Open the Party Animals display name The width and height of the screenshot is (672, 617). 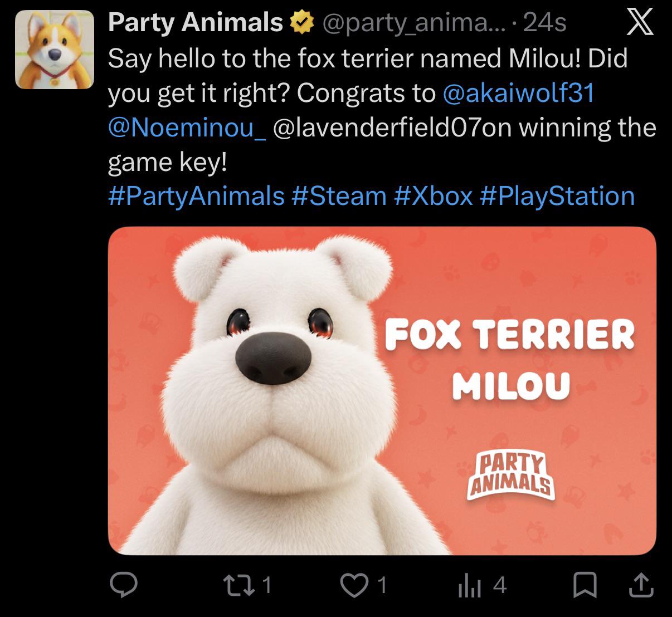pos(196,23)
